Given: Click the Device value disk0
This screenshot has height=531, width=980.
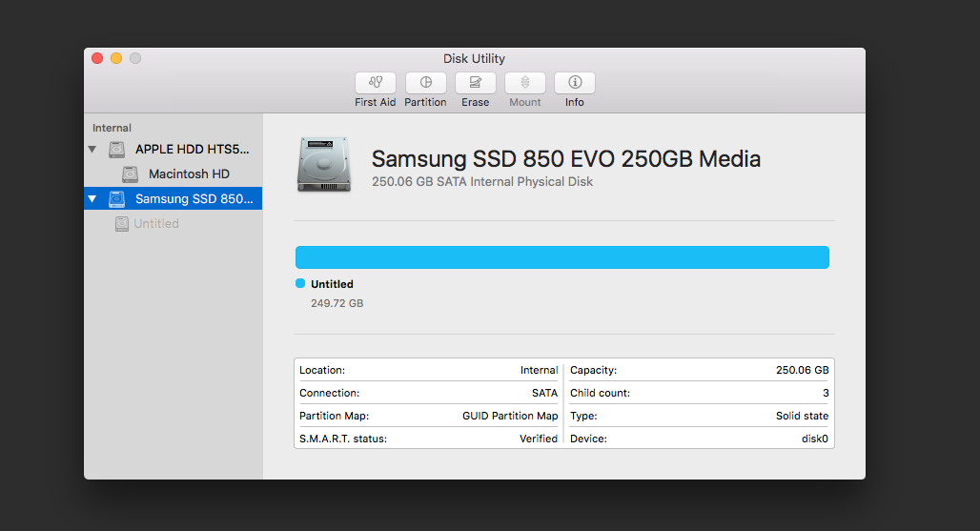Looking at the screenshot, I should pyautogui.click(x=815, y=439).
